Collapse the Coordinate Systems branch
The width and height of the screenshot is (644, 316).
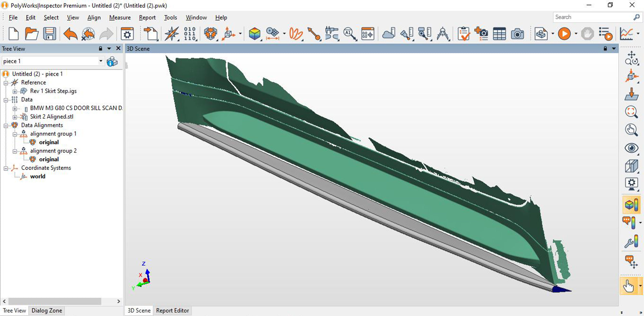click(x=6, y=168)
